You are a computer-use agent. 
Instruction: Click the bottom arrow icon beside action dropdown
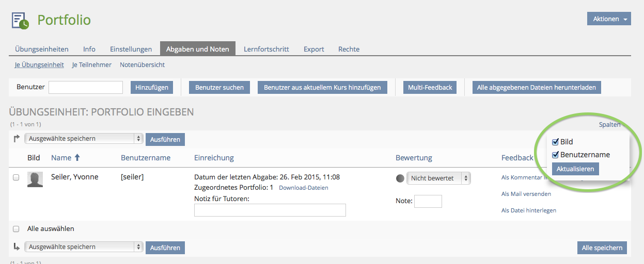coord(17,247)
